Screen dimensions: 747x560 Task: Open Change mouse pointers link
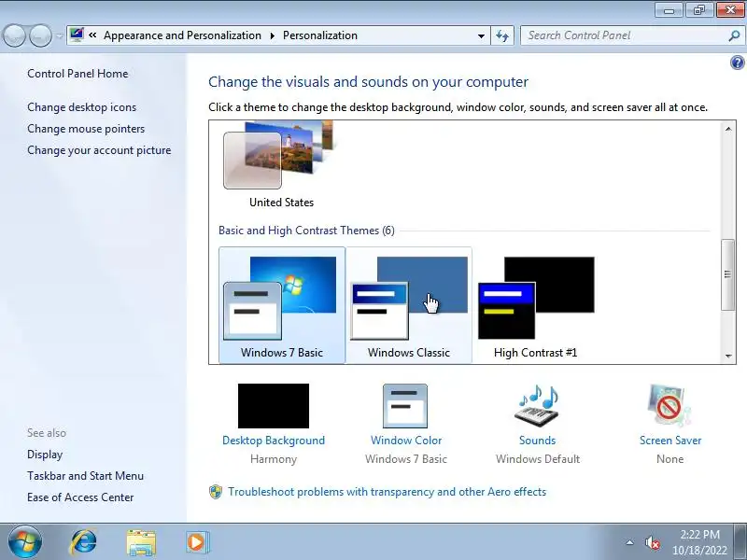tap(86, 129)
